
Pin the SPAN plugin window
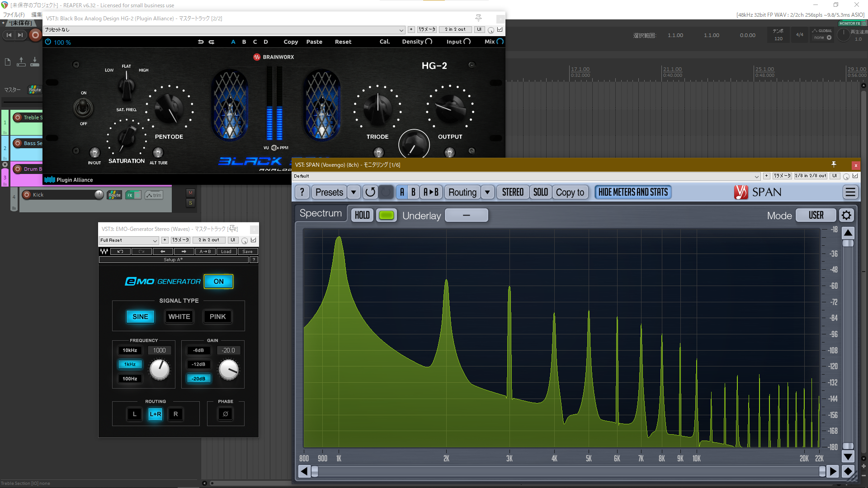tap(834, 164)
